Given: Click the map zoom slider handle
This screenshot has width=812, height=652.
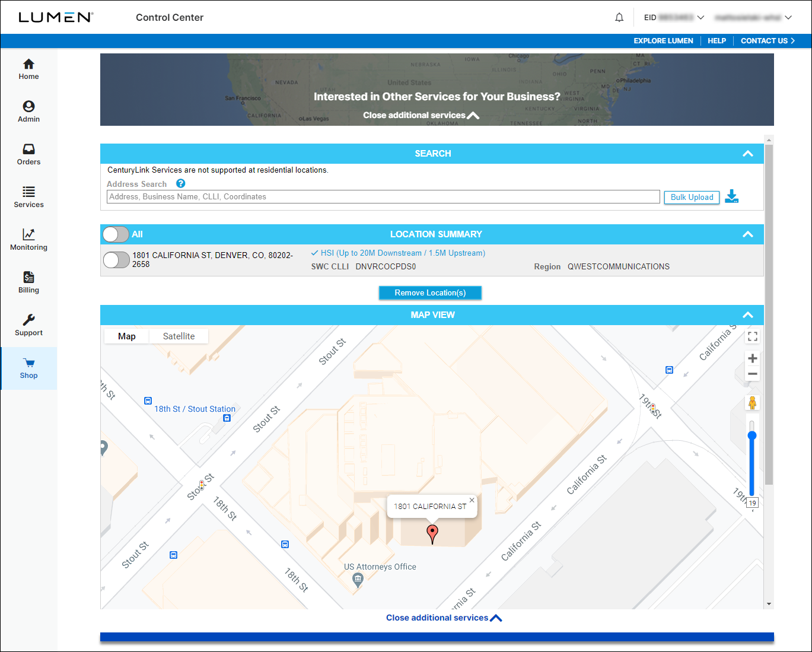Looking at the screenshot, I should click(752, 436).
